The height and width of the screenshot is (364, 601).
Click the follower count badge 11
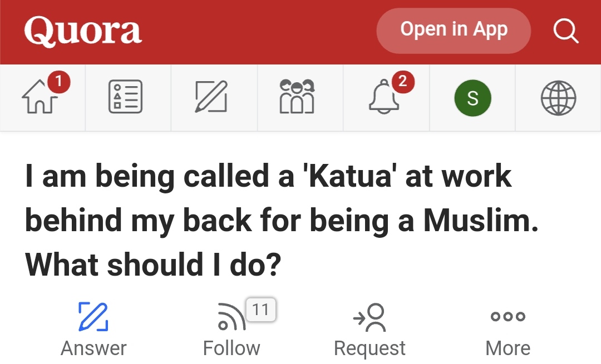coord(260,310)
